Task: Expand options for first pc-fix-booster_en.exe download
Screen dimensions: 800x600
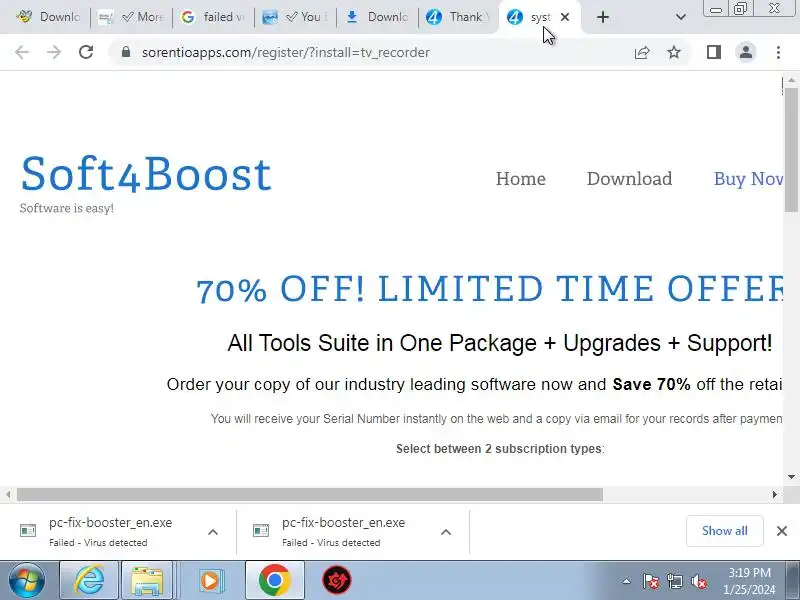Action: coord(213,532)
